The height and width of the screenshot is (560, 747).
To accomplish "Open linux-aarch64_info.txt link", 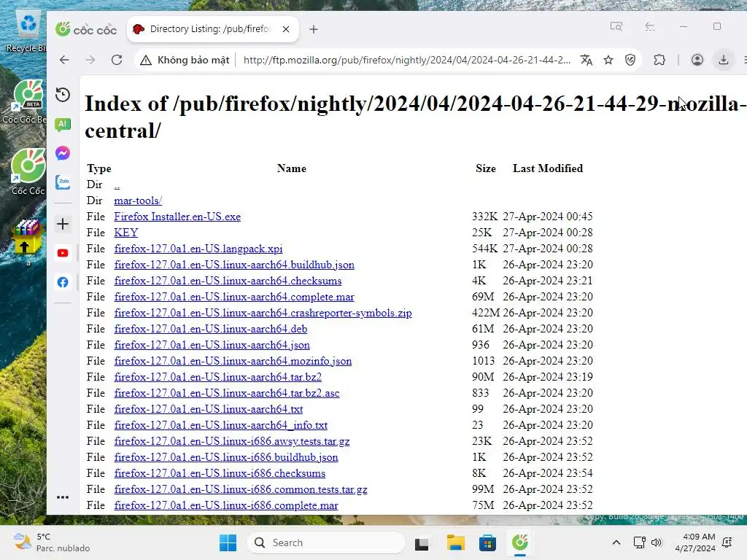I will [220, 425].
